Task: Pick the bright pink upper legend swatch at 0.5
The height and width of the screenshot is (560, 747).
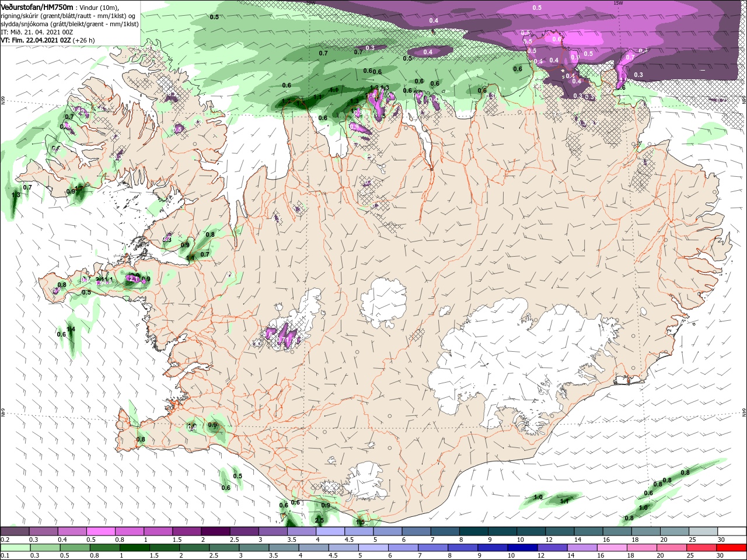Action: pyautogui.click(x=100, y=531)
